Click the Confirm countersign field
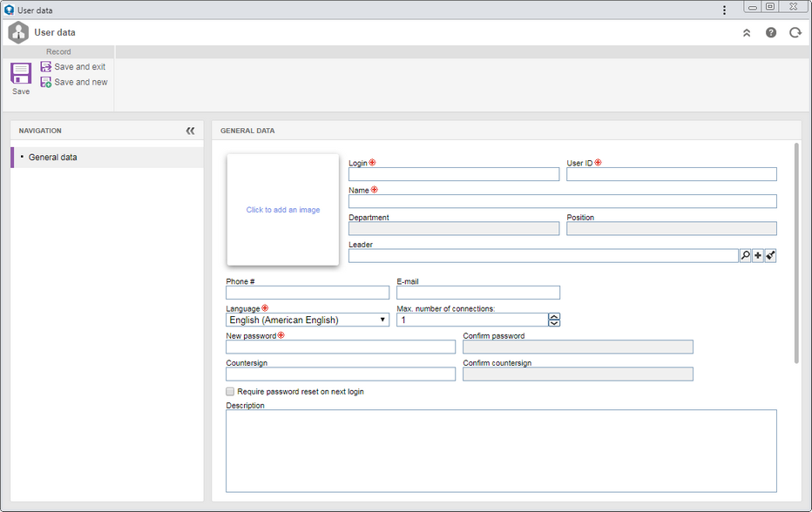Viewport: 812px width, 512px height. [578, 374]
